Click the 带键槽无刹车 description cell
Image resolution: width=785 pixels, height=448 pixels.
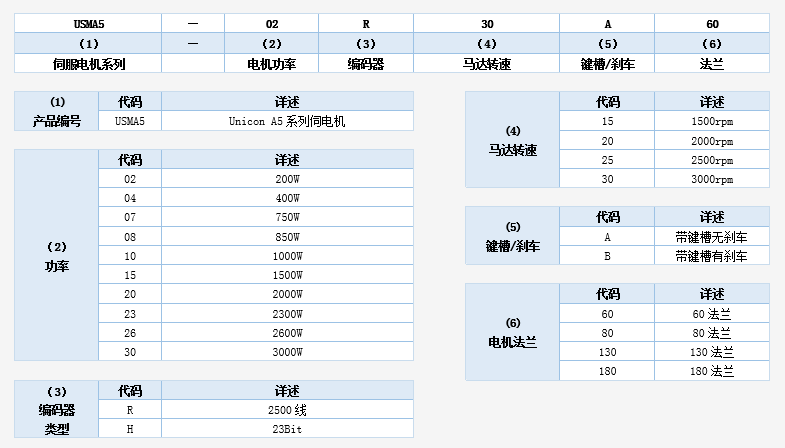pyautogui.click(x=712, y=237)
